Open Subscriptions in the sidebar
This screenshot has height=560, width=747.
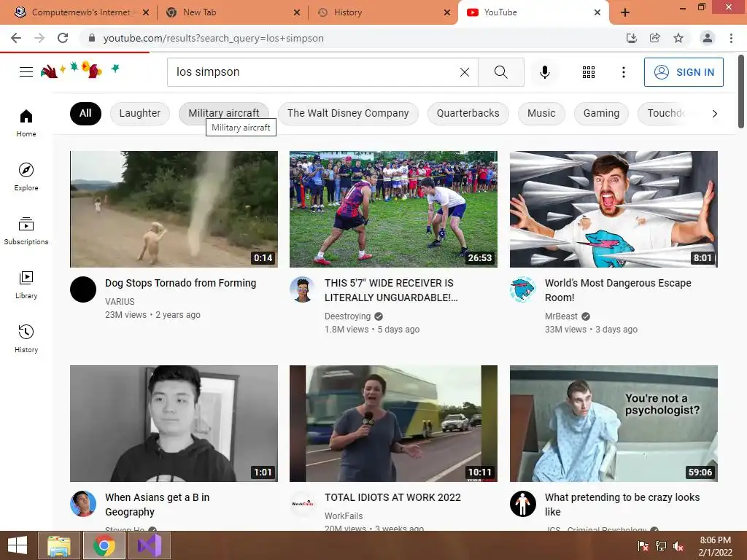[26, 231]
